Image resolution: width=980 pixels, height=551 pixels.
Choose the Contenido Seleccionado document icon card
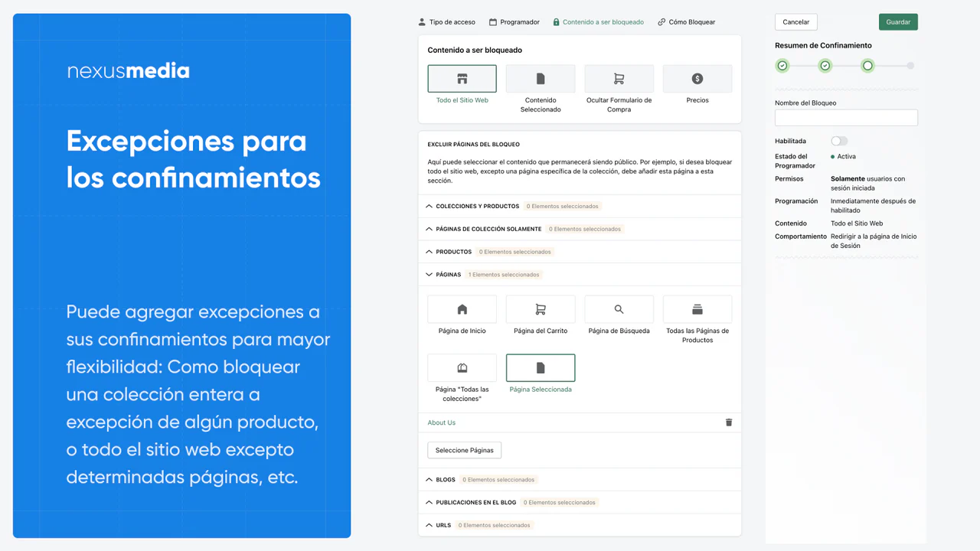tap(541, 79)
